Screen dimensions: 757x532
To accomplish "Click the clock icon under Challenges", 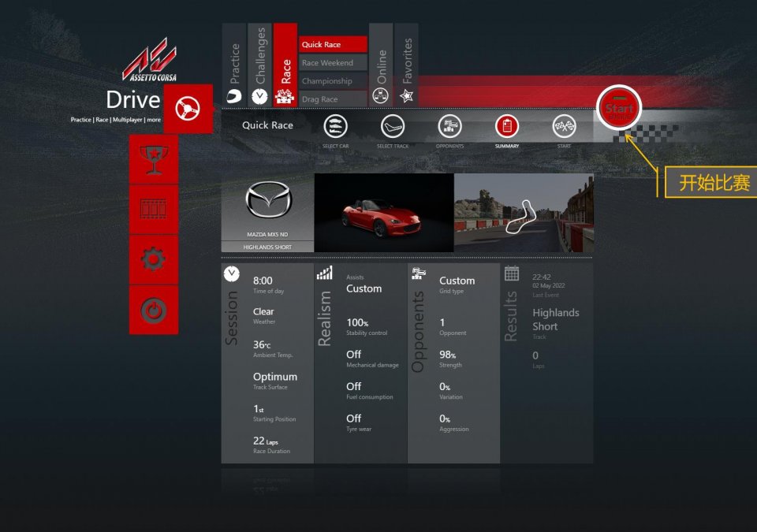I will pyautogui.click(x=259, y=97).
